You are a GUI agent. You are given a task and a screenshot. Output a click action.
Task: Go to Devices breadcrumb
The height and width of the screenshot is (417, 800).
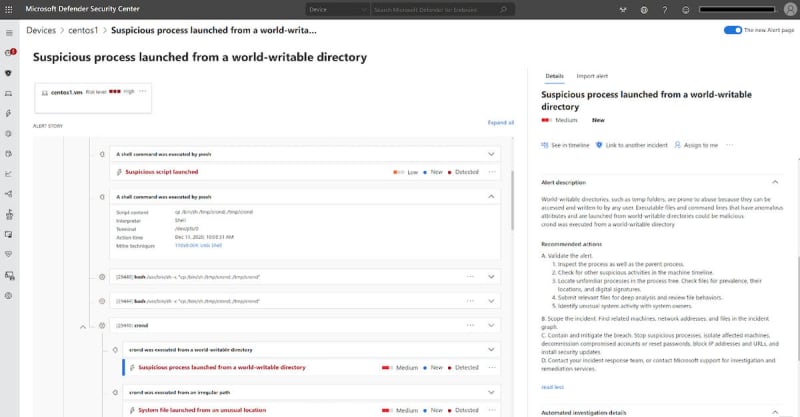click(41, 30)
